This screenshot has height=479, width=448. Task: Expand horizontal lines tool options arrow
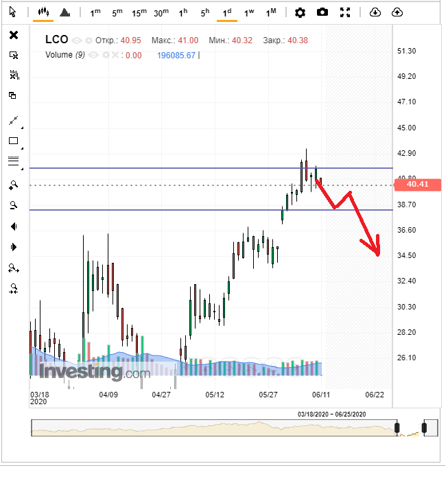(22, 169)
